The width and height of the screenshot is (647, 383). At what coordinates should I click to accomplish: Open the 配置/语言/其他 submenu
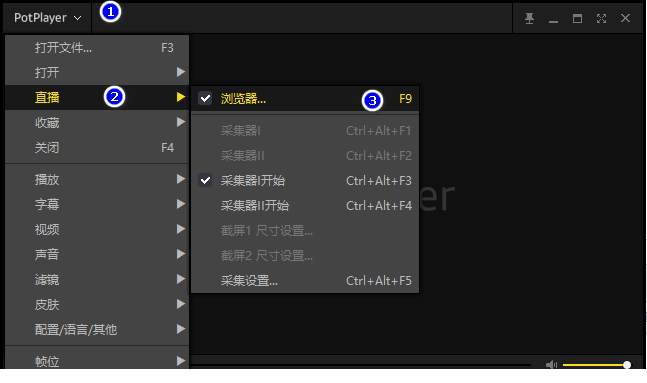tap(97, 329)
